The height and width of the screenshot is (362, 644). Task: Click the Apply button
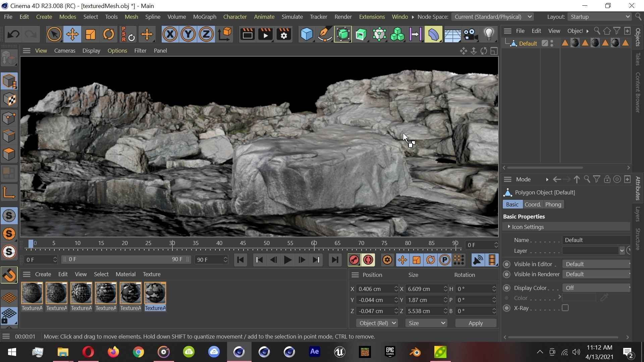pyautogui.click(x=475, y=323)
